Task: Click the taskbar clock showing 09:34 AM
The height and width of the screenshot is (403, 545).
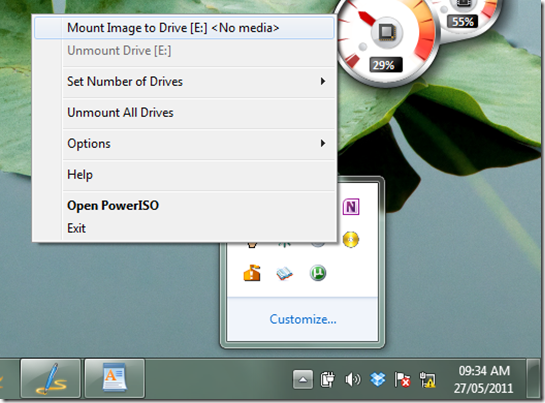Action: click(x=484, y=379)
